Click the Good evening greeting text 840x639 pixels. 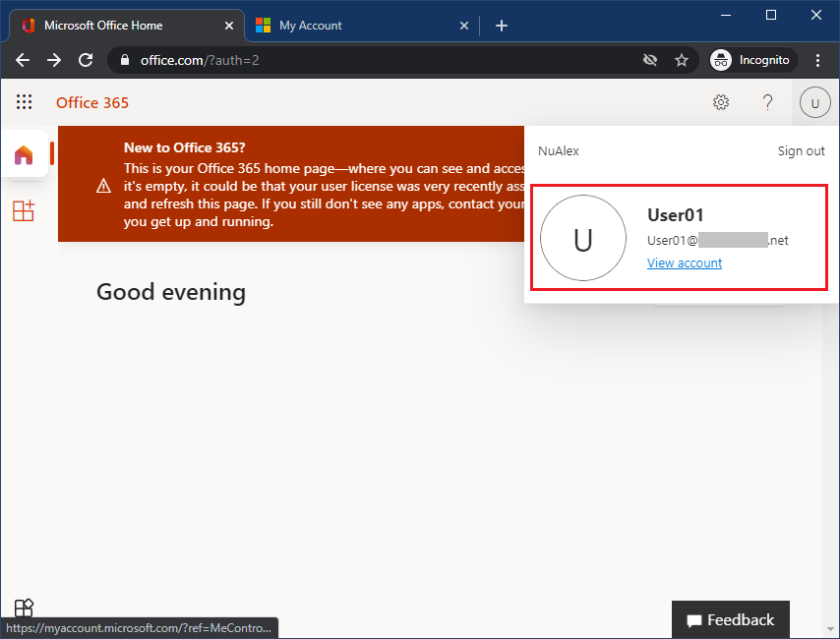pos(171,292)
